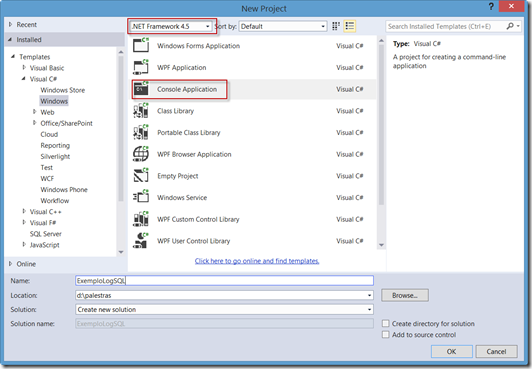Screen dimensions: 532x369
Task: Select Workflow category in tree
Action: click(55, 201)
